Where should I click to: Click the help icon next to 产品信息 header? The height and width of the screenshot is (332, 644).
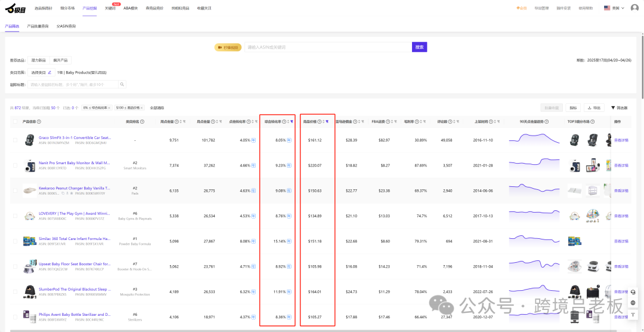coord(39,122)
